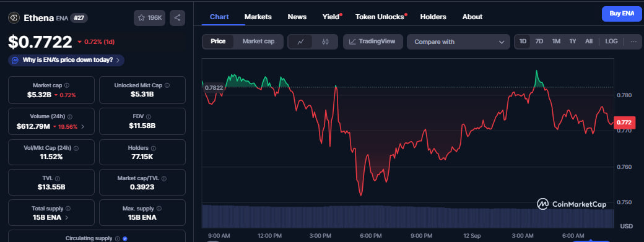Select 7D time range
This screenshot has height=242, width=644.
pyautogui.click(x=539, y=41)
